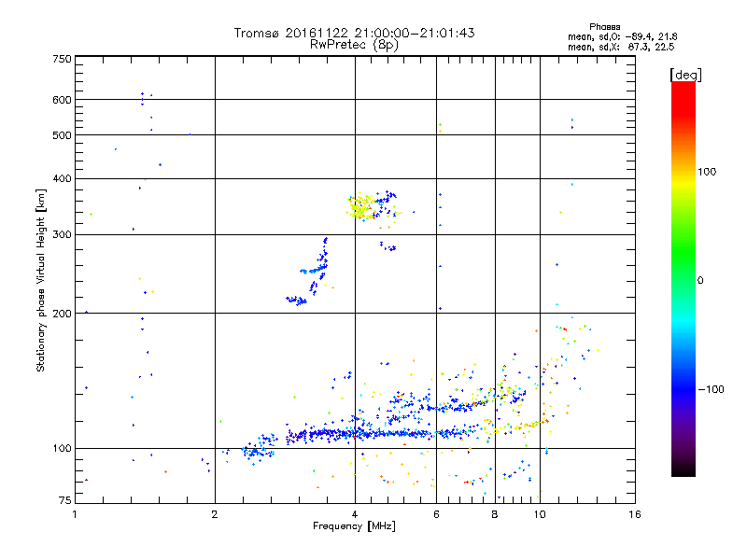Click the y-axis tick label '500'

[62, 135]
